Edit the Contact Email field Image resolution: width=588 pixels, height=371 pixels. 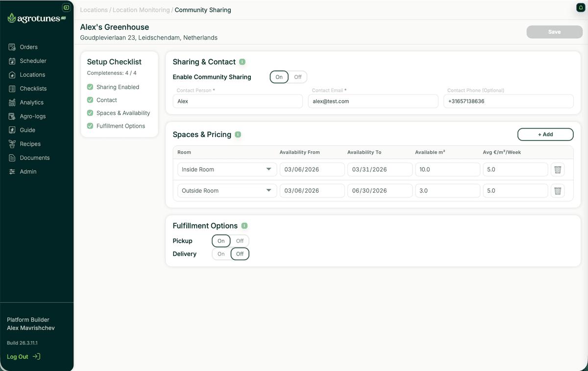coord(373,101)
